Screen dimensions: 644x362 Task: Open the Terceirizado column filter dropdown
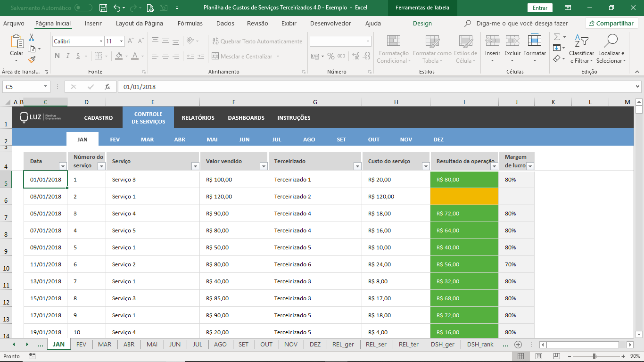tap(357, 166)
